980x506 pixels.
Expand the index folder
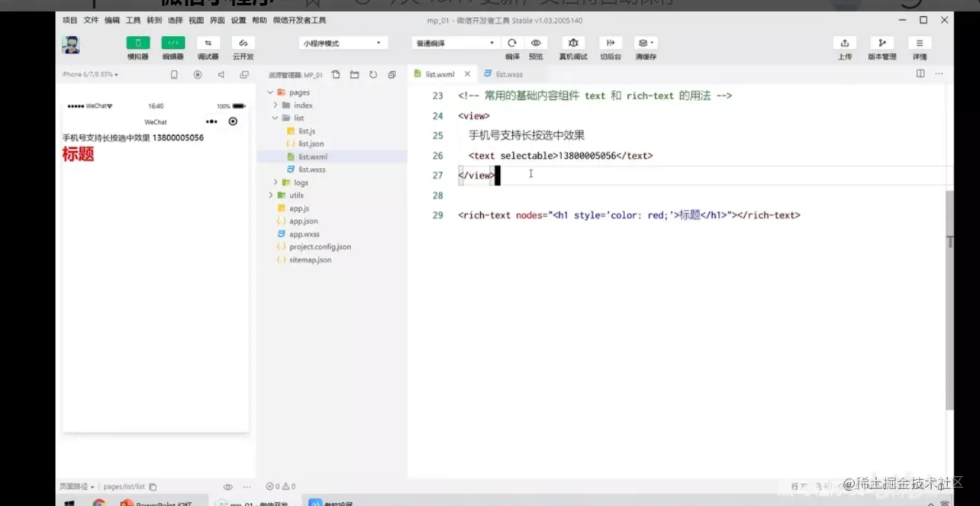point(276,105)
